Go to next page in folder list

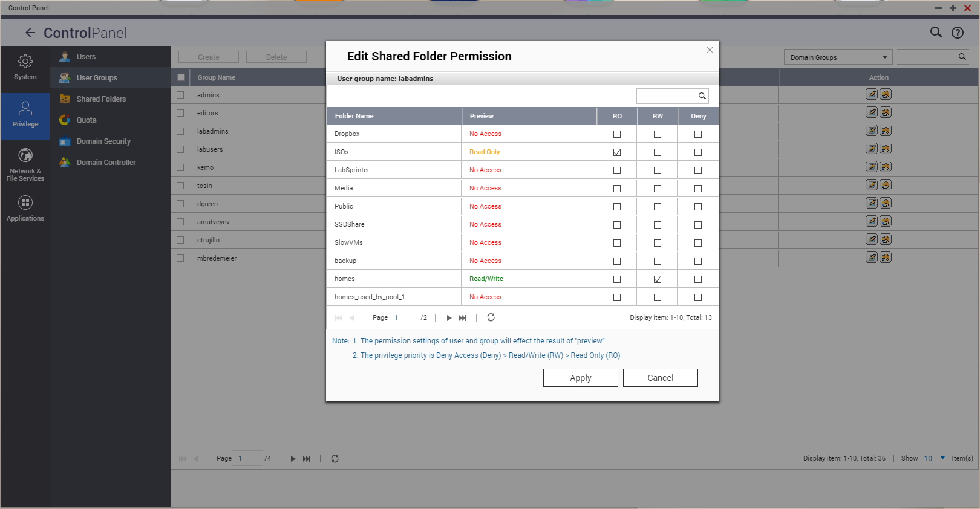pos(449,318)
